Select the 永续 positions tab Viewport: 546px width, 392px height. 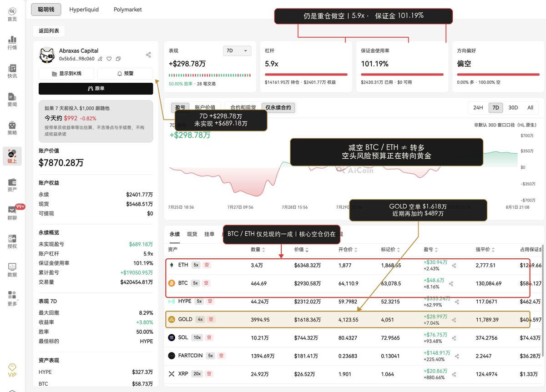coord(175,234)
